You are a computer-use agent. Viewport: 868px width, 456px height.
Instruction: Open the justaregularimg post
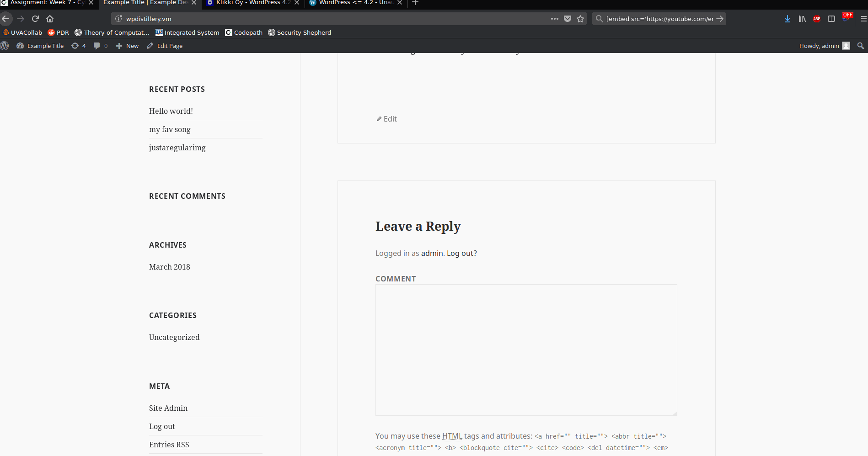coord(177,148)
